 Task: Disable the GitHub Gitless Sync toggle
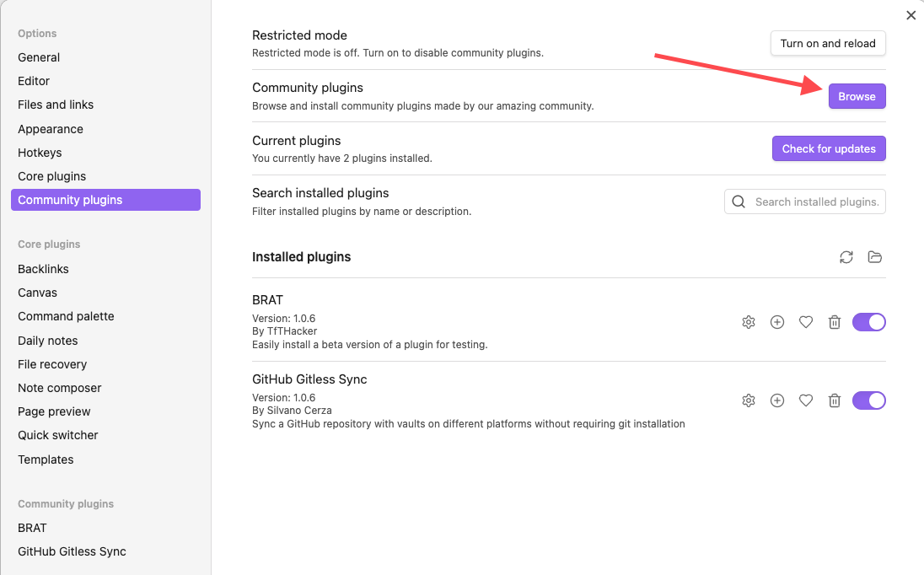[x=869, y=400]
